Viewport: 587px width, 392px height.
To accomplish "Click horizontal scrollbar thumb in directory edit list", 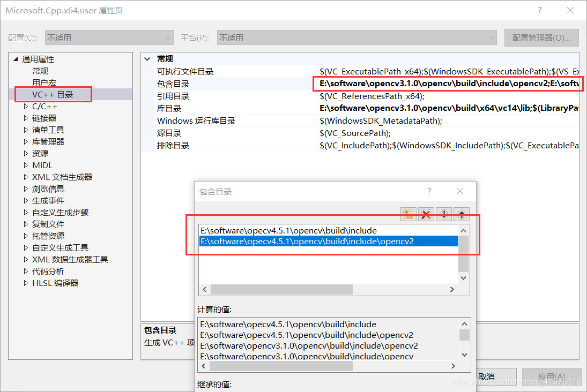I will point(281,289).
